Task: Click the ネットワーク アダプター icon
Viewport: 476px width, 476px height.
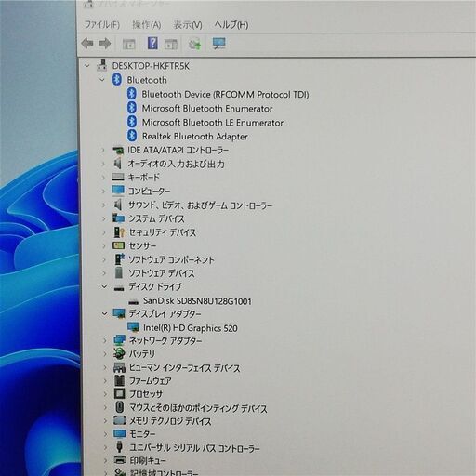Action: (119, 340)
